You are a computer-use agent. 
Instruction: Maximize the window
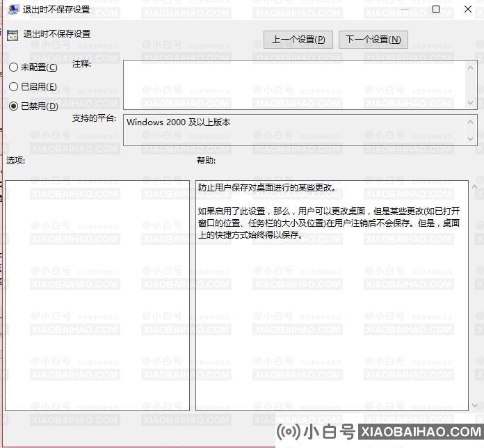pos(436,9)
